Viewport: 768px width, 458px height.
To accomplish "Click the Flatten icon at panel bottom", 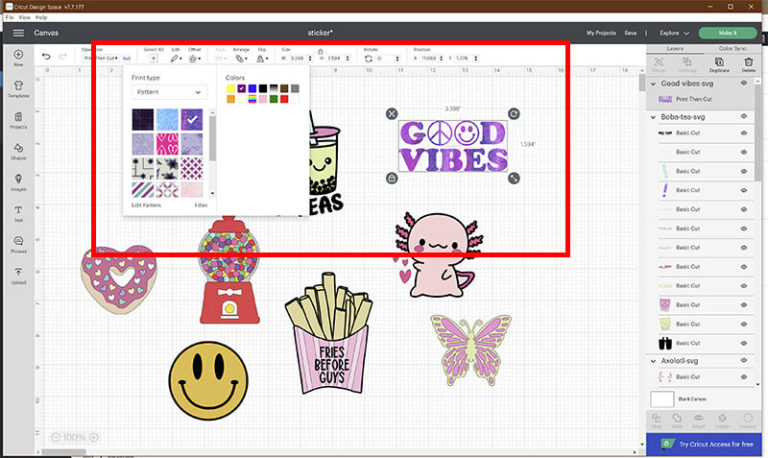I will (x=722, y=418).
